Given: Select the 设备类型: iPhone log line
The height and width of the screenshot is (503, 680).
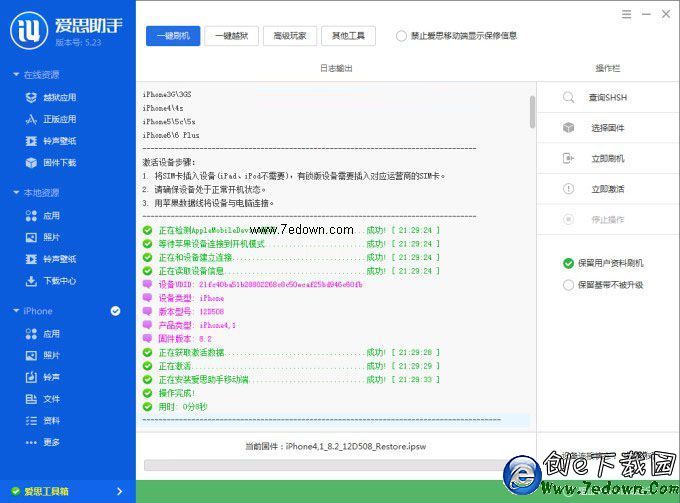Looking at the screenshot, I should coord(183,298).
